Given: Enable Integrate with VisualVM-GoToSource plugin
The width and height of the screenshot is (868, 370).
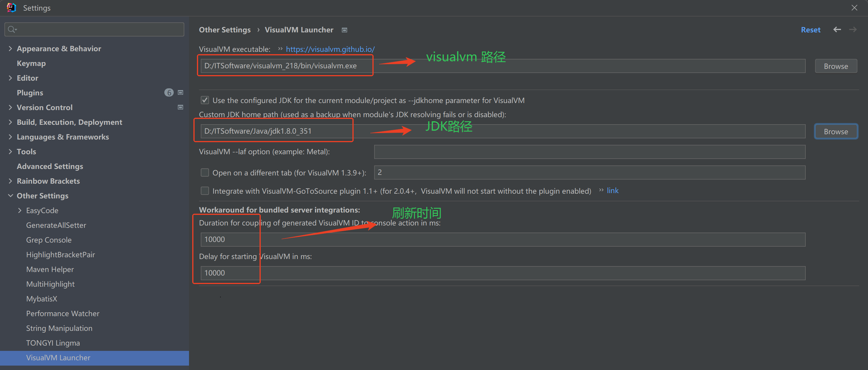Looking at the screenshot, I should 205,190.
